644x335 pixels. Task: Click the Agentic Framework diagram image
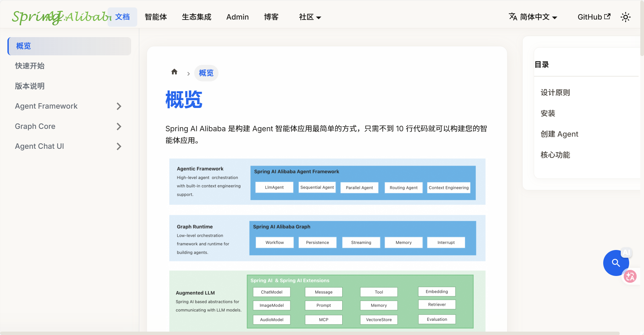click(327, 182)
